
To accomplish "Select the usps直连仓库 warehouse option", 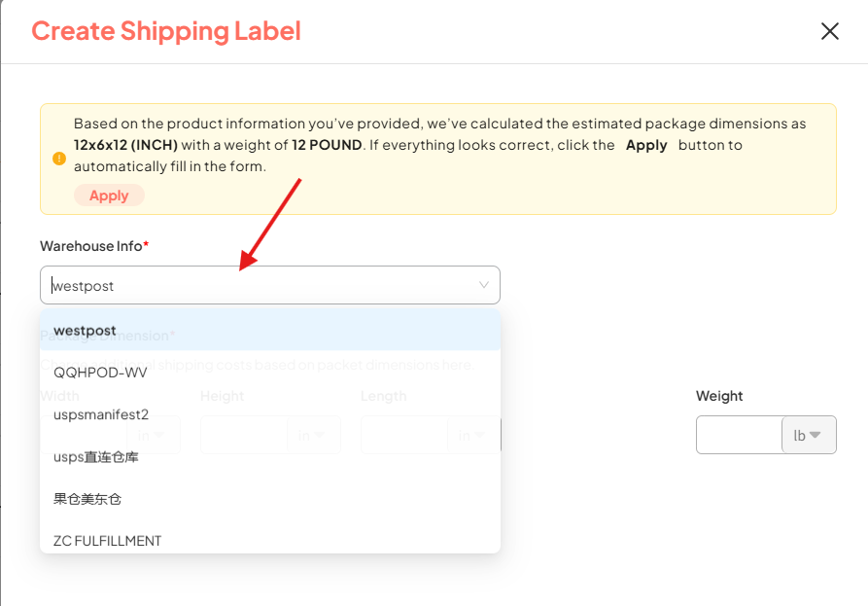I will [96, 456].
